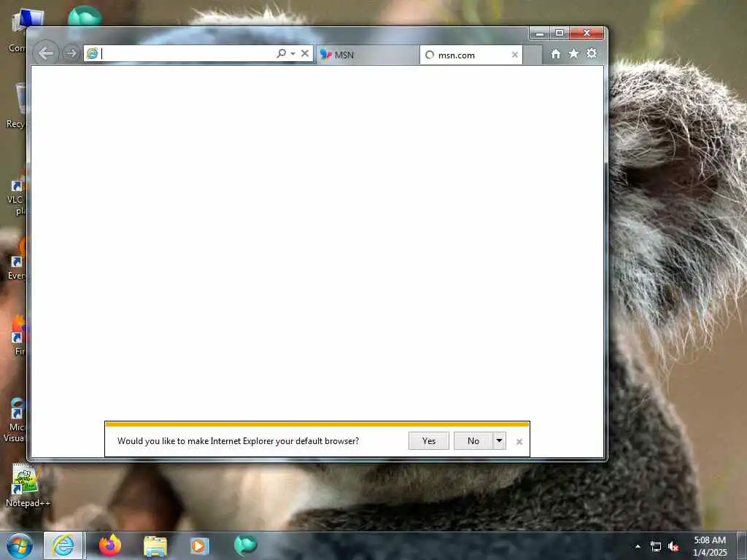Open the clock showing 5:08 AM
This screenshot has width=747, height=560.
pos(710,546)
